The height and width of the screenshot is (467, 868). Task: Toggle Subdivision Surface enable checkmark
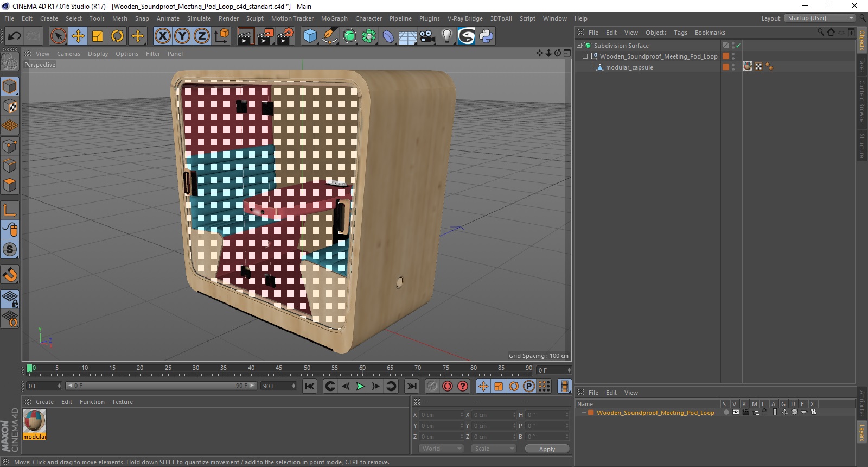tap(738, 46)
